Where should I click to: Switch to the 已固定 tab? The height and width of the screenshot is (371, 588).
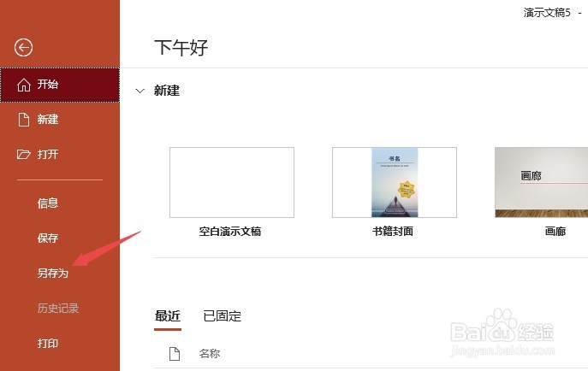pos(222,316)
